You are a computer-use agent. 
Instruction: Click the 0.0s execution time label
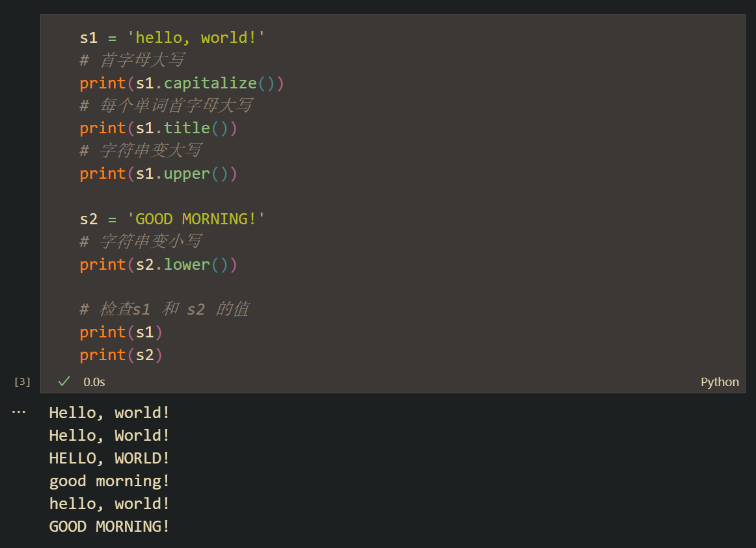[x=94, y=382]
